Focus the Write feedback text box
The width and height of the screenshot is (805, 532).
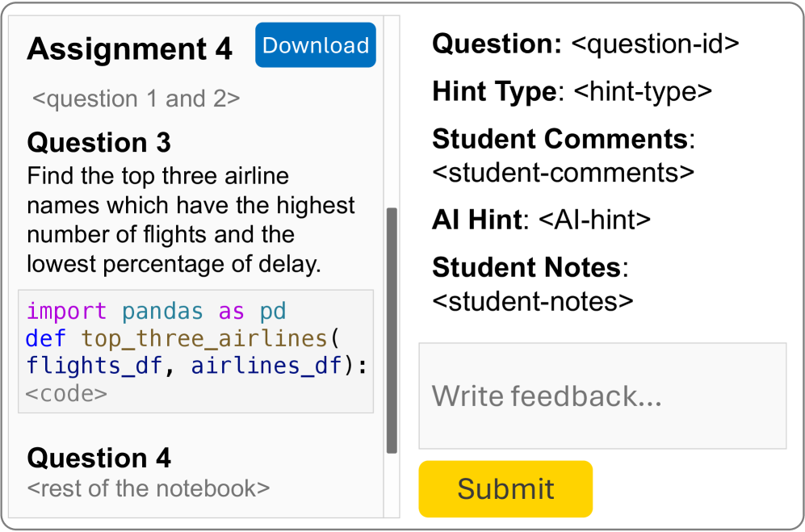pyautogui.click(x=602, y=396)
